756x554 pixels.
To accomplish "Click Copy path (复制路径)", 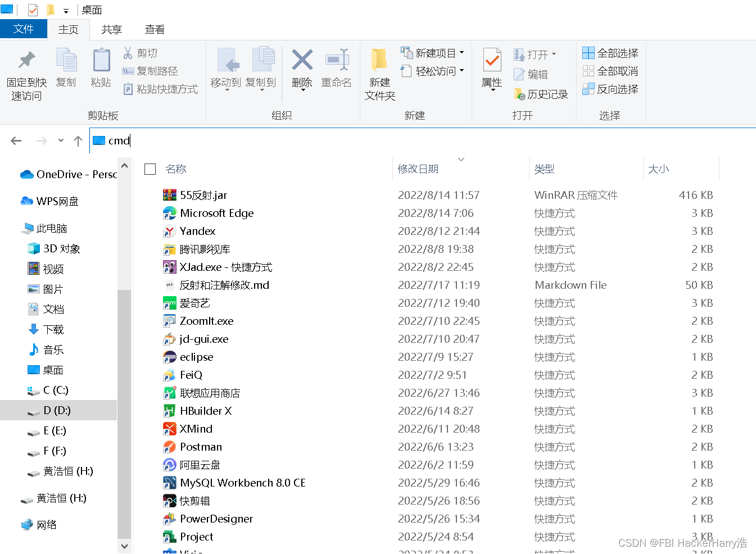I will tap(150, 71).
